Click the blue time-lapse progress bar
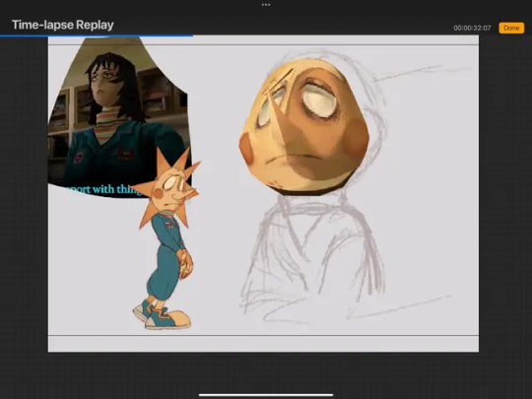Screen dimensions: 532x399 97,35
